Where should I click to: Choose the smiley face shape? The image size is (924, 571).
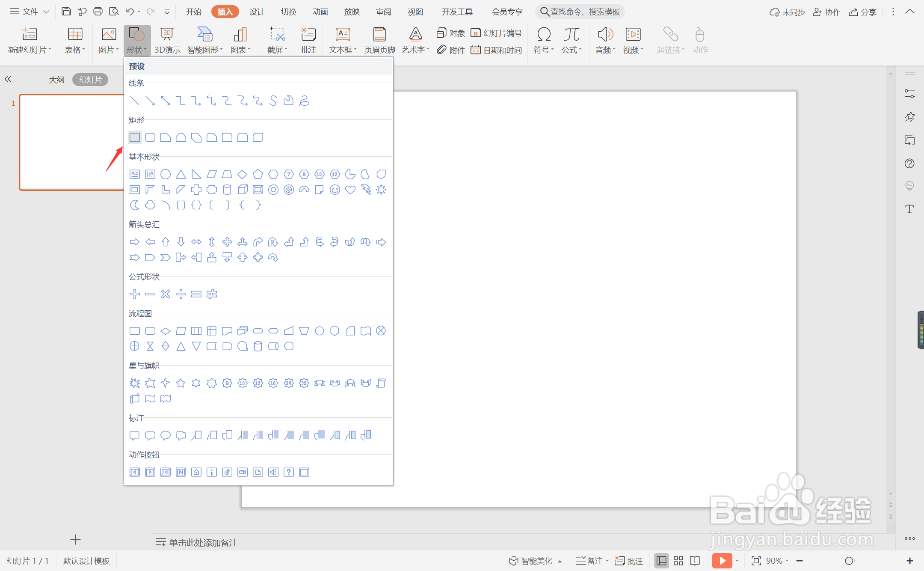[335, 190]
